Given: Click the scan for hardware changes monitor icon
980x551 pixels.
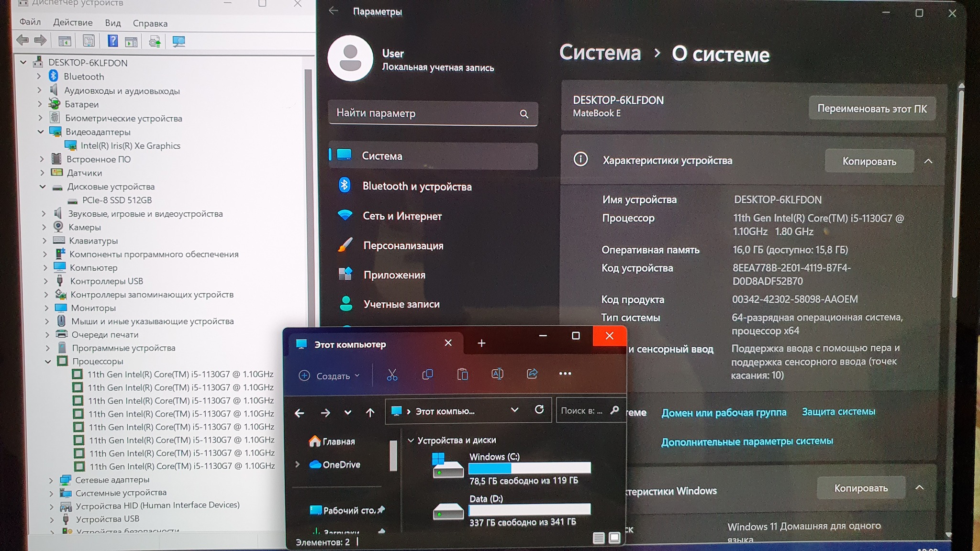Looking at the screenshot, I should click(179, 42).
